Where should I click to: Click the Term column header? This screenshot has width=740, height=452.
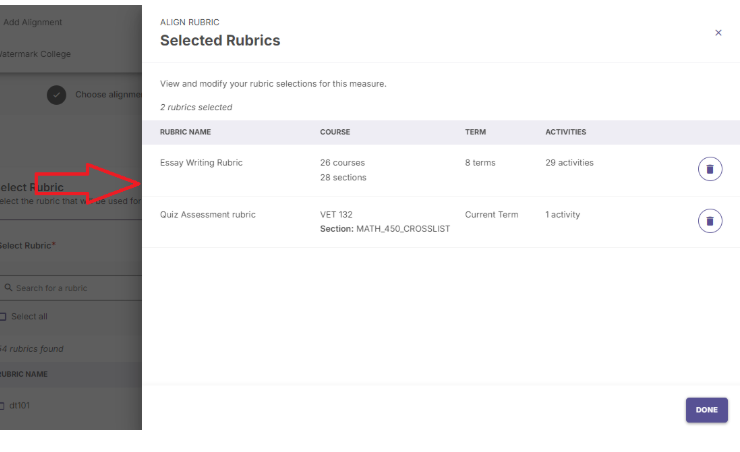[475, 132]
